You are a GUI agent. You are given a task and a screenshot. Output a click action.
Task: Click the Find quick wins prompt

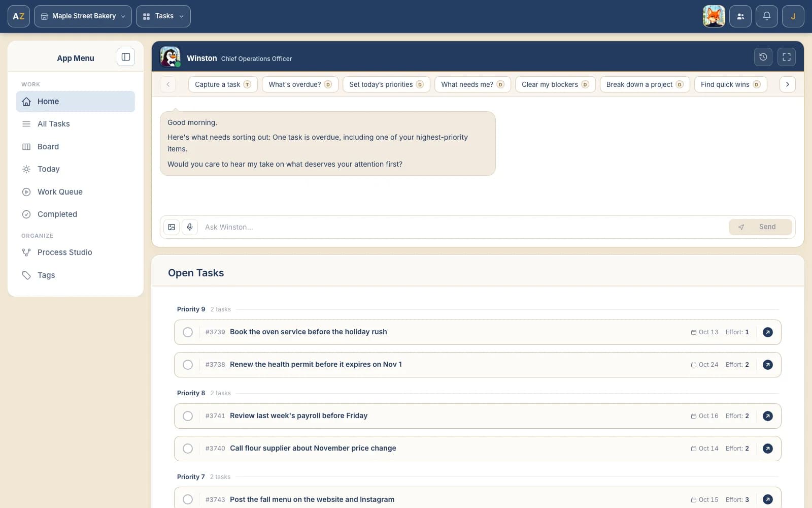click(x=730, y=84)
